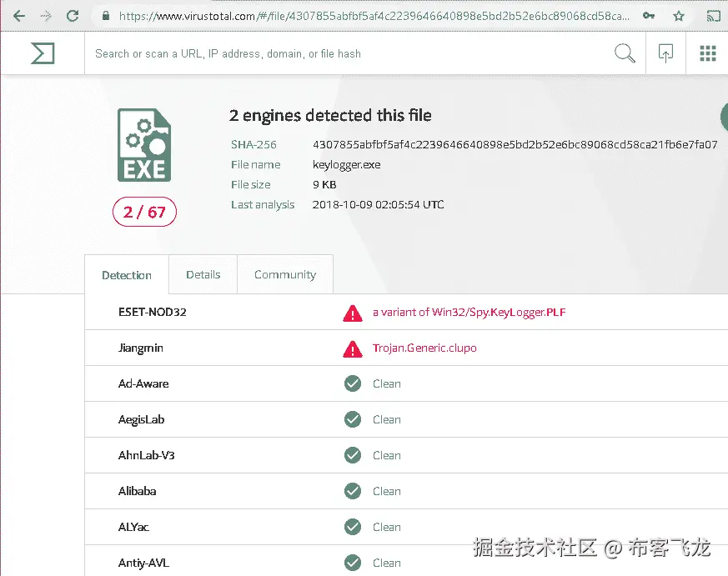The image size is (728, 576).
Task: Click the file size 9 KB value
Action: point(324,185)
